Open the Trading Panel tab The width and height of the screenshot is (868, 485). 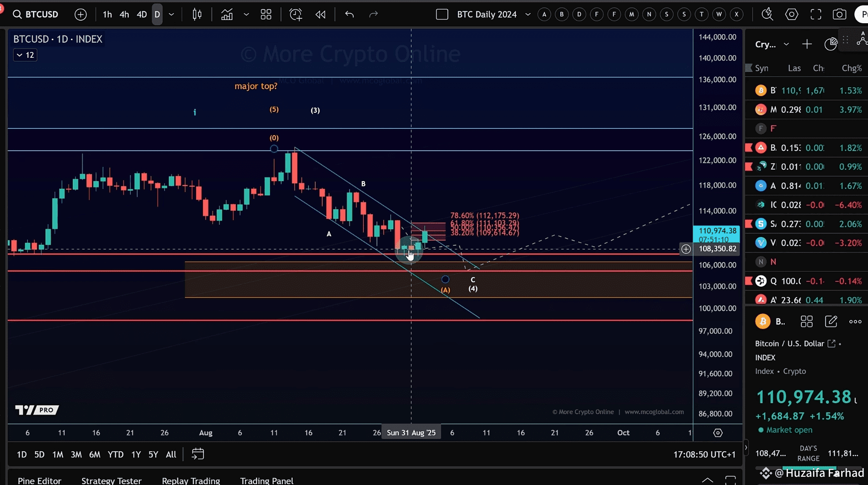click(x=266, y=481)
